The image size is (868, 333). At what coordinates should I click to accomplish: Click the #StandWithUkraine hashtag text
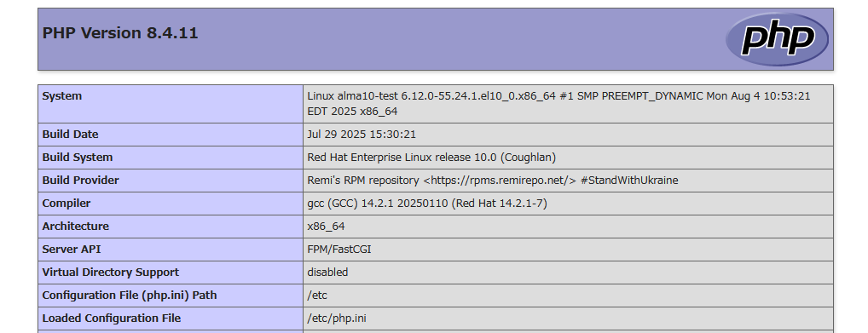coord(629,181)
